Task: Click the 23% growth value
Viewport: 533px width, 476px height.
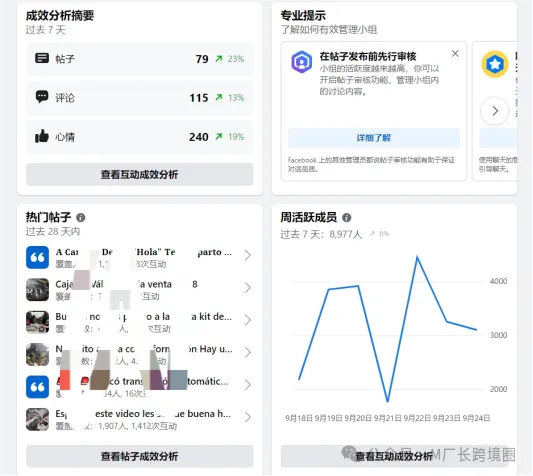Action: point(236,59)
